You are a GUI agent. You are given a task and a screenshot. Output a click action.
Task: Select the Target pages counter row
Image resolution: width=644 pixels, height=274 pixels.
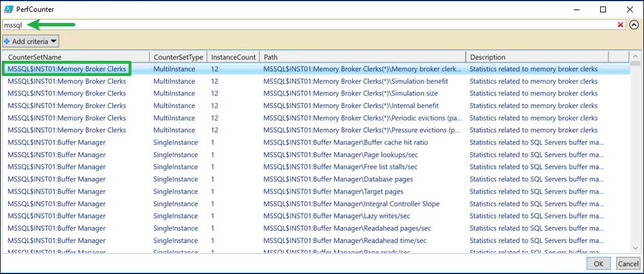pyautogui.click(x=317, y=191)
